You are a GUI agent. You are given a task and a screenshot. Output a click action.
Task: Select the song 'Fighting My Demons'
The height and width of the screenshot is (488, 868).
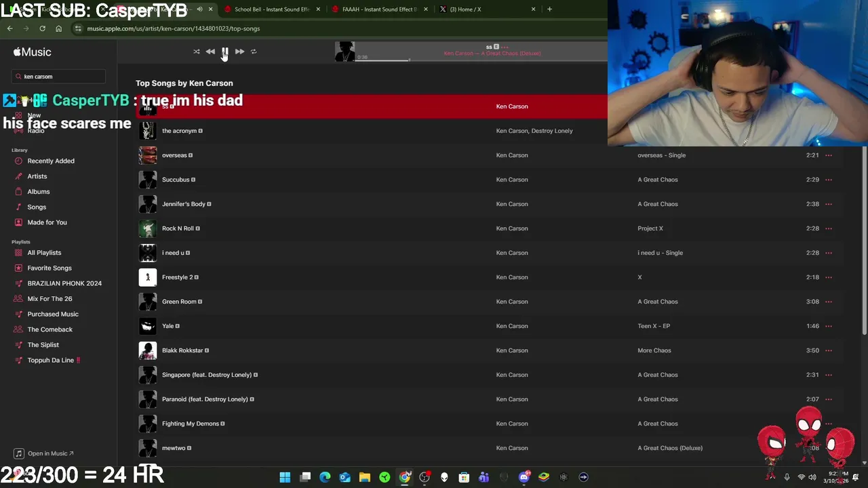(191, 424)
